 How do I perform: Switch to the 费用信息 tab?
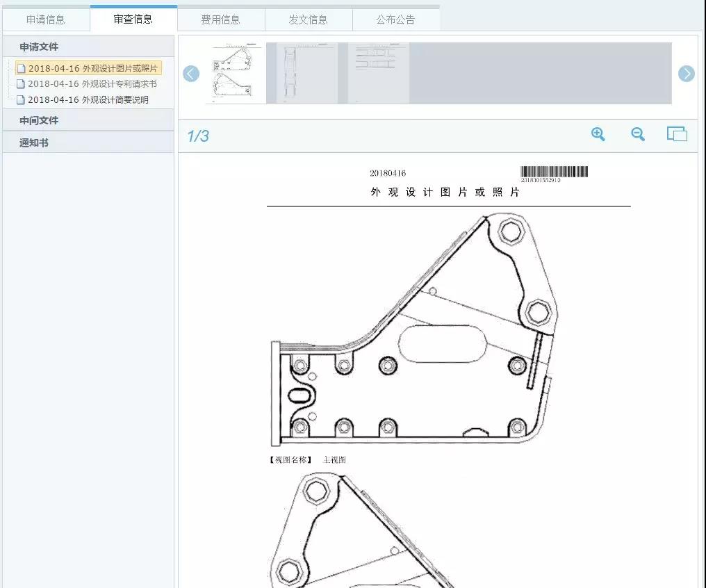tap(221, 19)
